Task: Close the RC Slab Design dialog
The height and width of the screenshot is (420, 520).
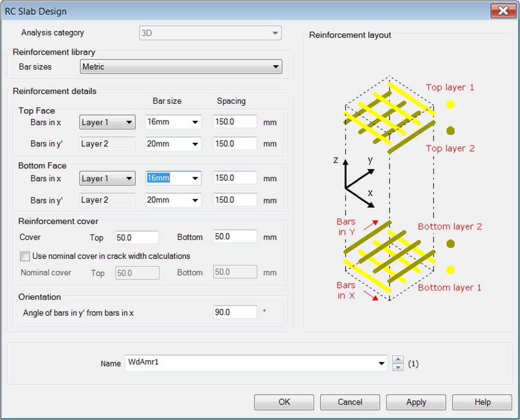Action: (x=503, y=11)
